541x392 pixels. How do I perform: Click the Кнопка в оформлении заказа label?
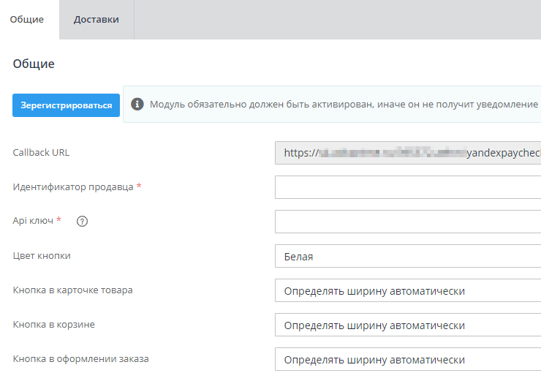80,359
